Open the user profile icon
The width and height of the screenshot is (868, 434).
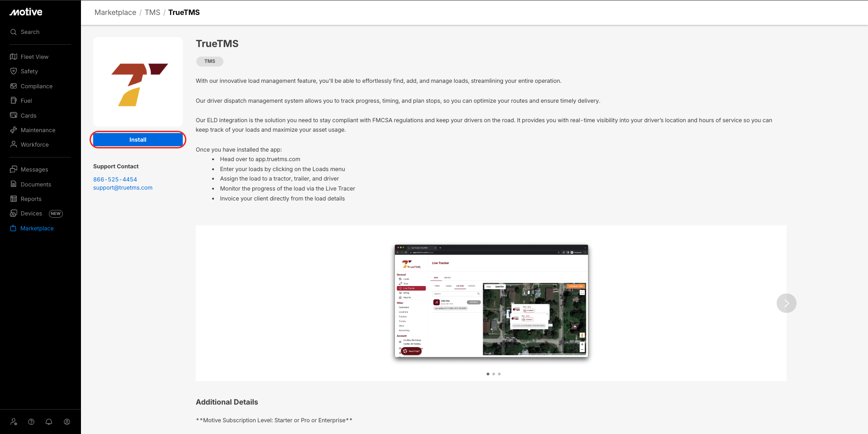67,422
